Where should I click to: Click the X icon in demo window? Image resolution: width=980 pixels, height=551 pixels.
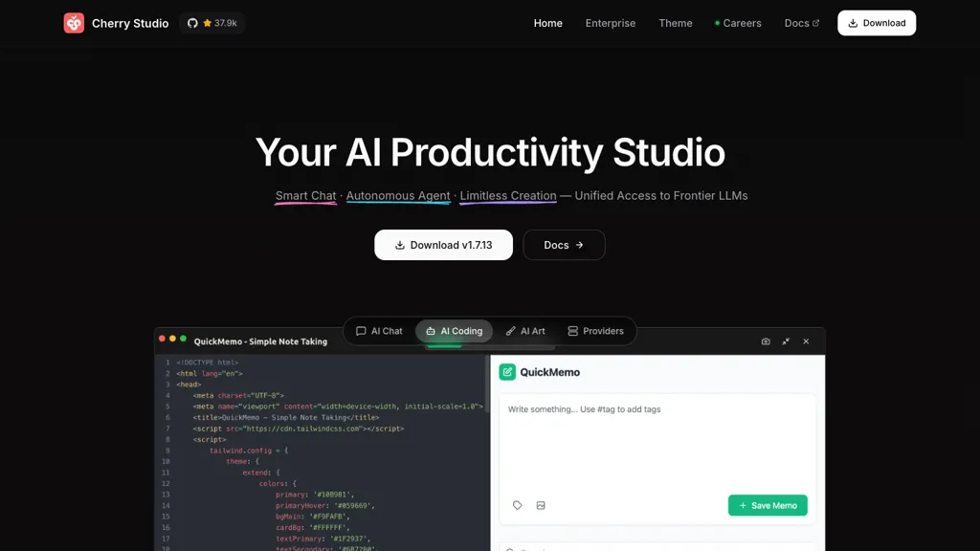click(806, 342)
